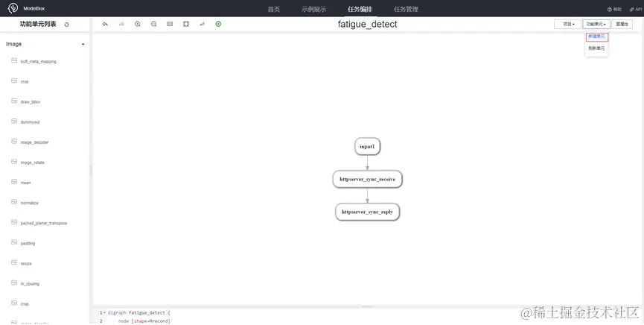Select resize text in the unit list
Screen dimensions: 644x325
point(26,263)
